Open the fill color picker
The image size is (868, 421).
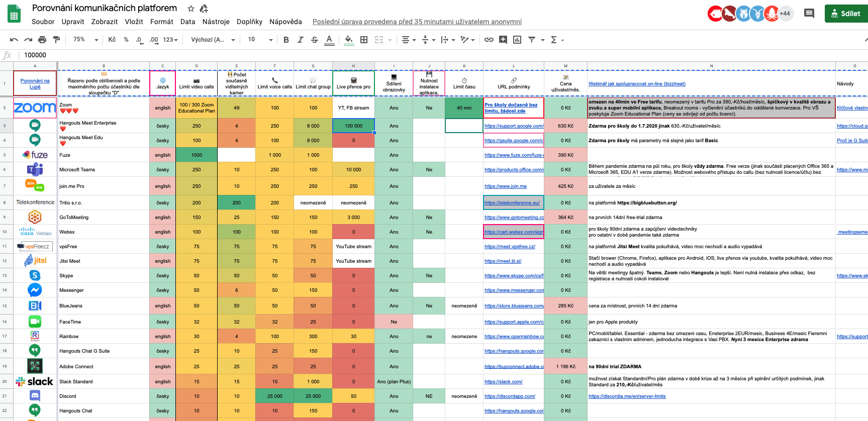pyautogui.click(x=349, y=40)
